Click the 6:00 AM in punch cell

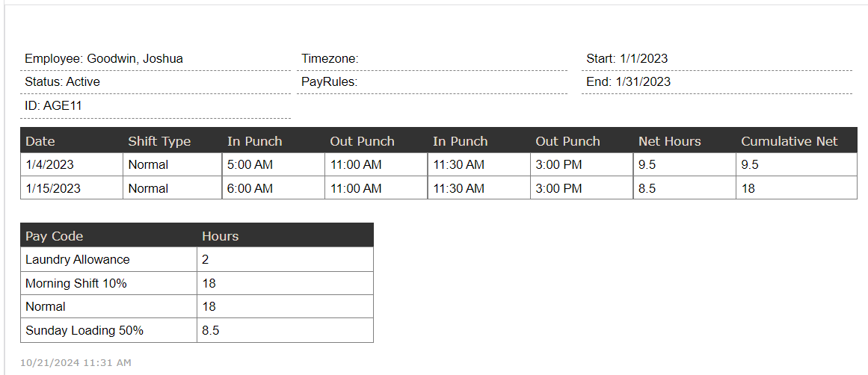274,188
